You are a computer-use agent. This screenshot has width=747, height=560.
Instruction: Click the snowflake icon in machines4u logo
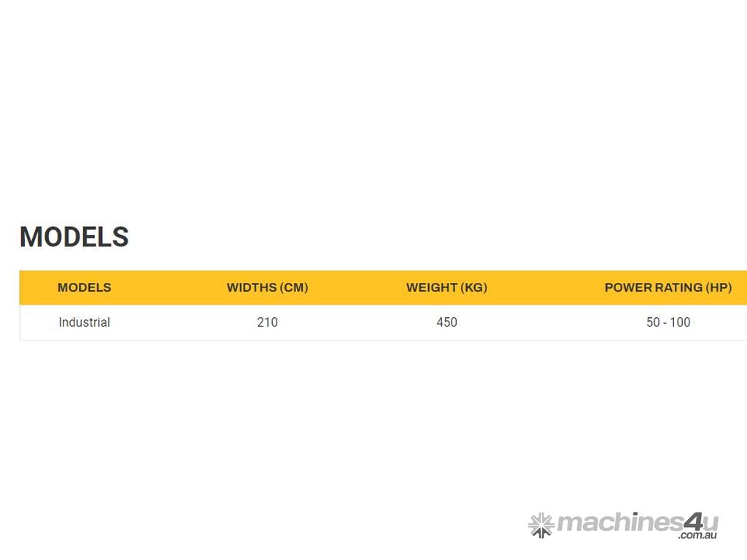541,524
